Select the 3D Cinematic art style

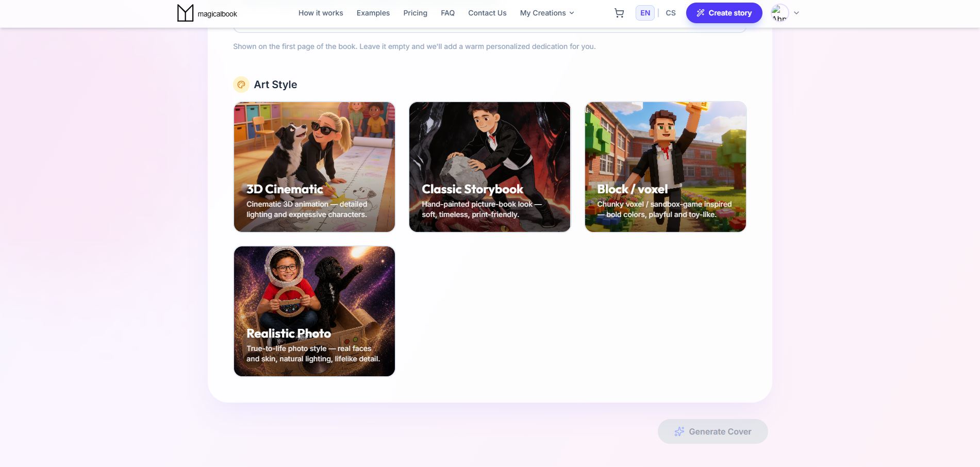tap(314, 167)
